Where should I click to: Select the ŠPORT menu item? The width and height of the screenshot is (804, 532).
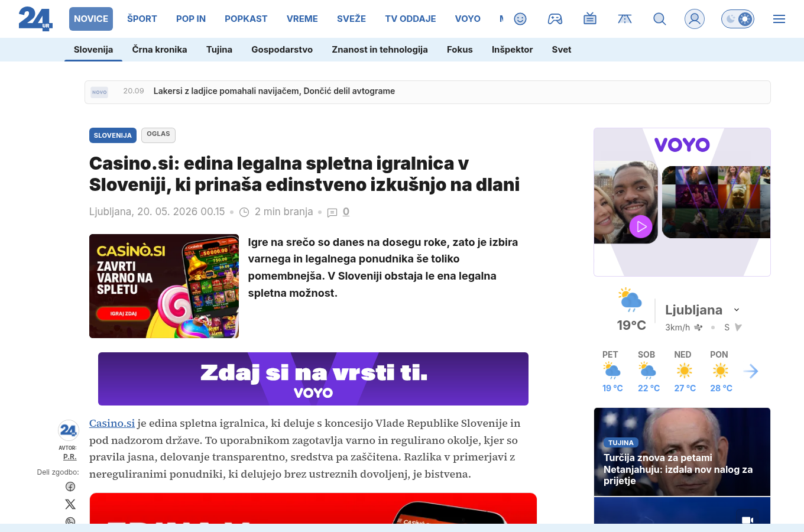pos(142,19)
